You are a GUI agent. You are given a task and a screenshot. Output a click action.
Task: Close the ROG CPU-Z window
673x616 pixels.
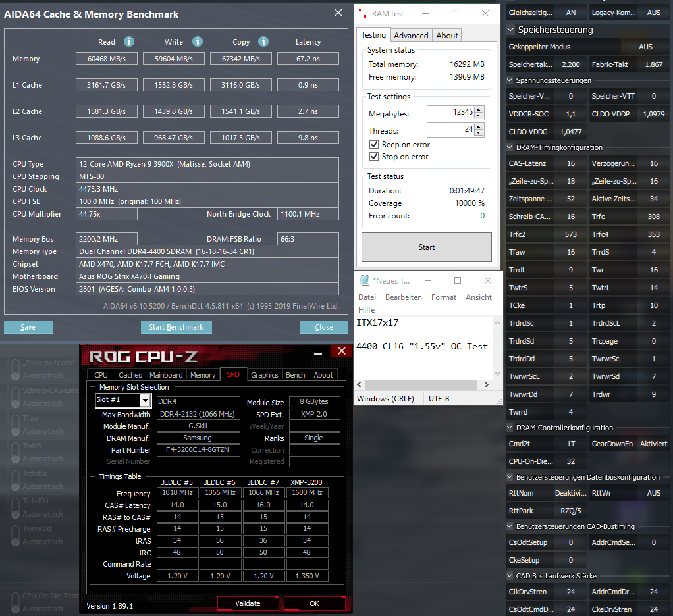(x=342, y=351)
